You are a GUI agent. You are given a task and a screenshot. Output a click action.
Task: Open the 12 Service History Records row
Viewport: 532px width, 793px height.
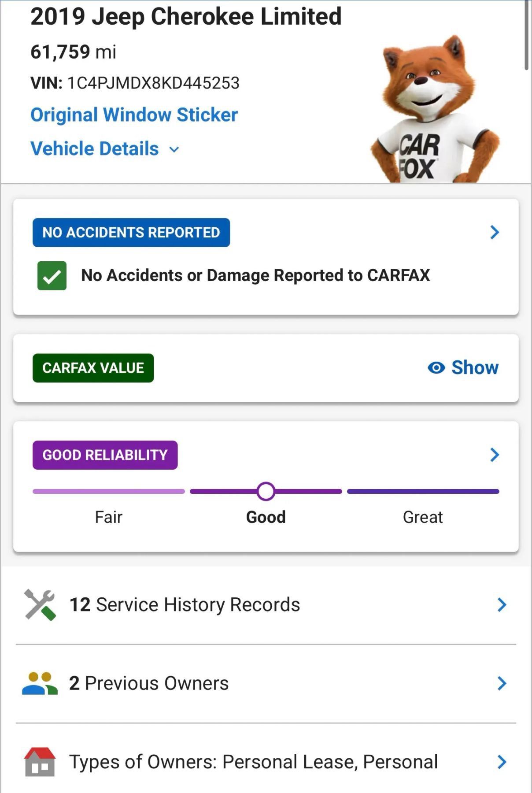[266, 605]
